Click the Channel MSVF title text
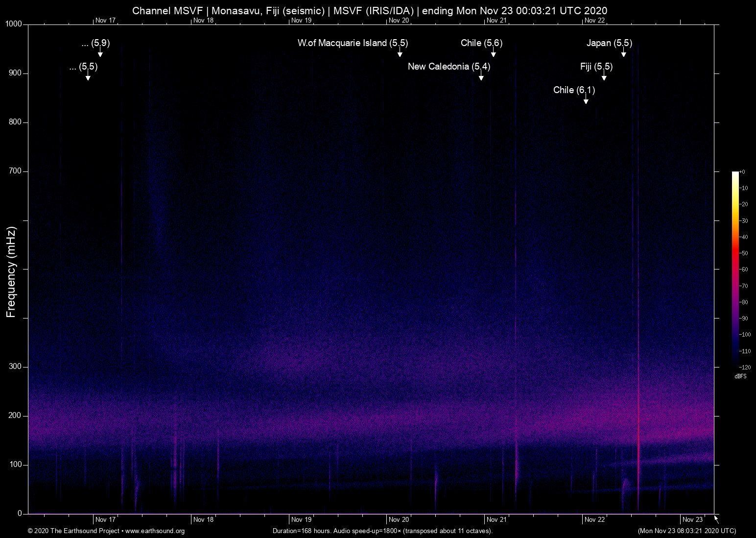Image resolution: width=756 pixels, height=538 pixels. click(x=167, y=11)
